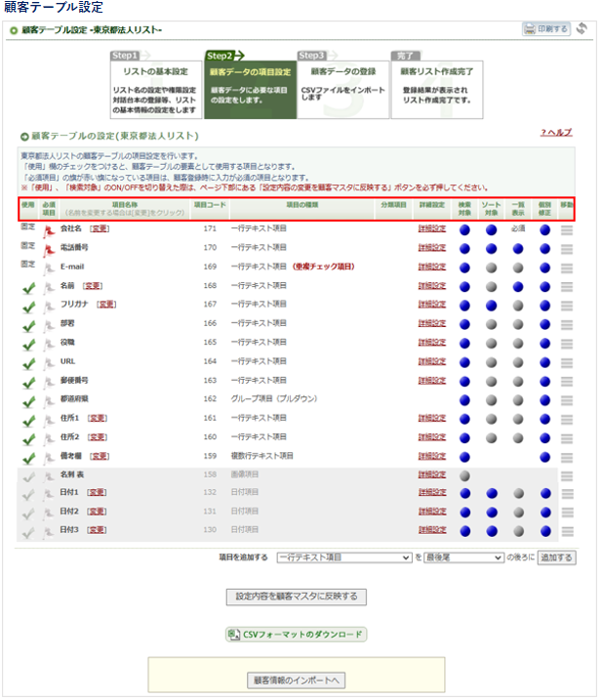Click the item code 171 cell
The height and width of the screenshot is (700, 603).
tap(210, 228)
